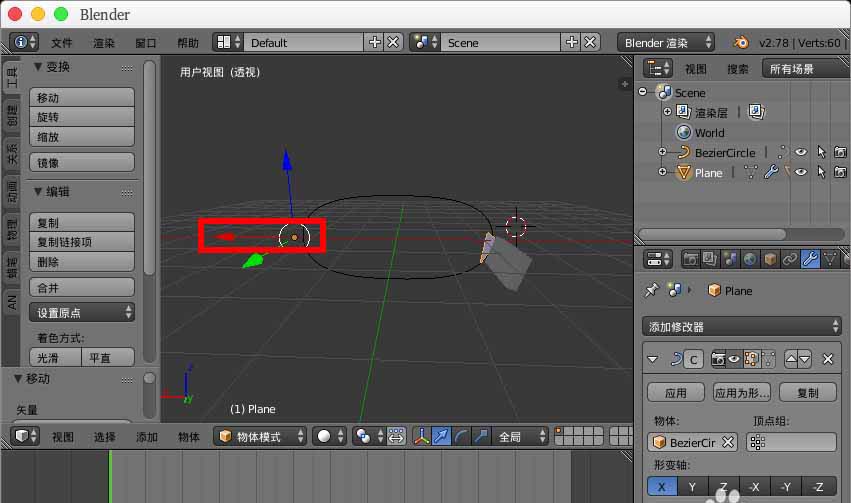851x503 pixels.
Task: Open the Constraints properties tab icon
Action: (790, 259)
